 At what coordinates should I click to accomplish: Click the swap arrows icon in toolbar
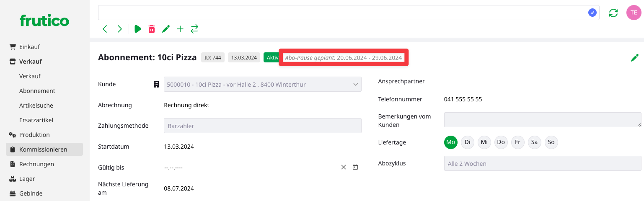coord(194,29)
